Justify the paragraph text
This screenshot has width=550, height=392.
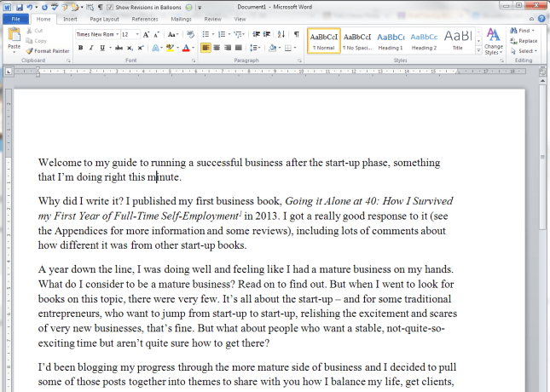coord(239,48)
